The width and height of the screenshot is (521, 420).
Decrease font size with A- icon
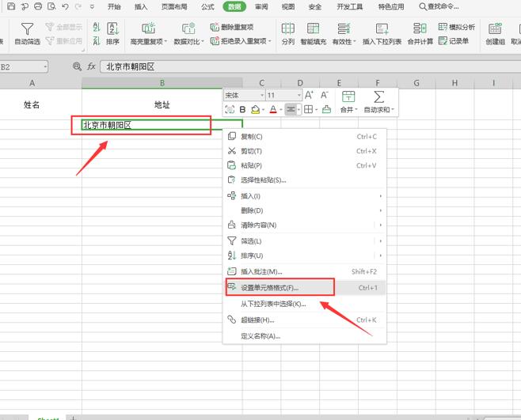[x=325, y=95]
